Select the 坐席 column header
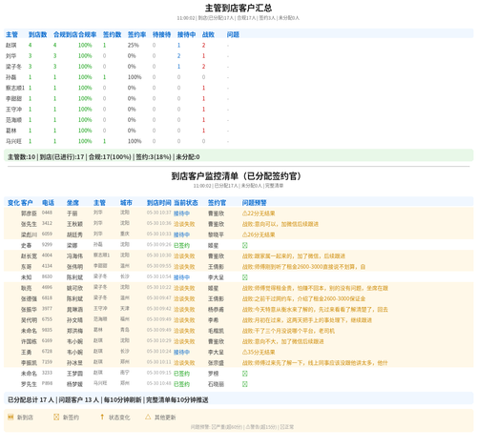 73,203
